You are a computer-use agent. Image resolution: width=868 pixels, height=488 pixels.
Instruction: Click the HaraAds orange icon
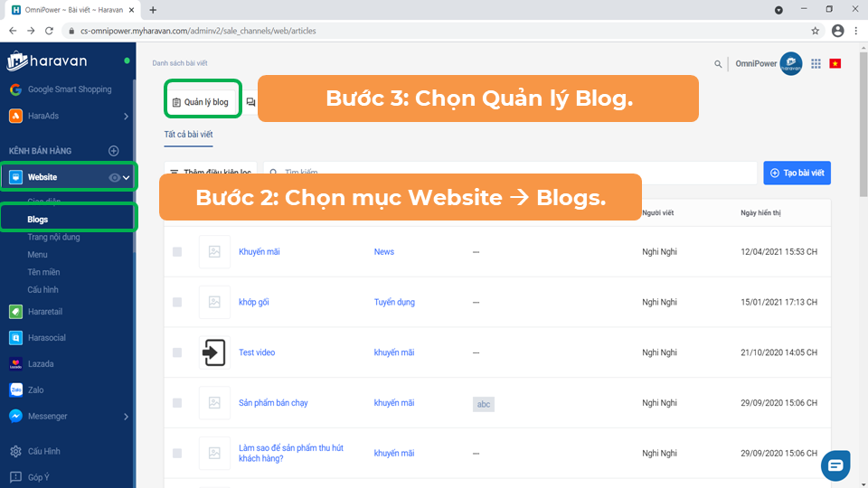click(x=15, y=116)
